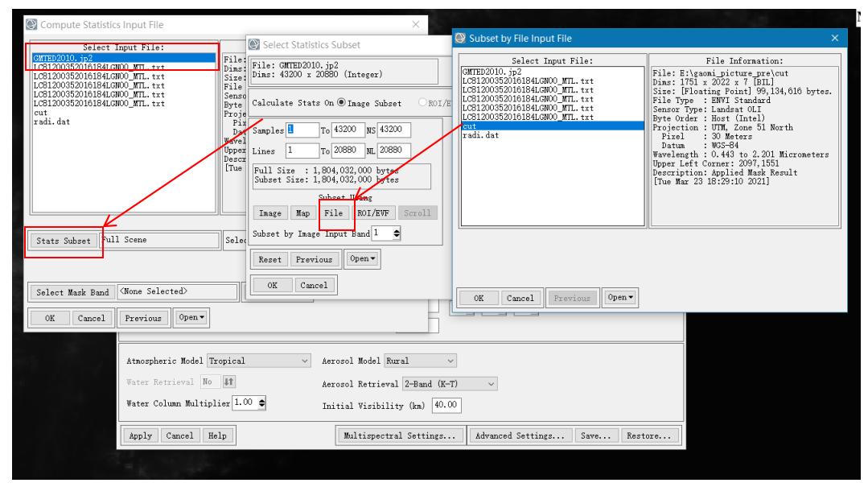Image resolution: width=868 pixels, height=487 pixels.
Task: Click the Save... button
Action: tap(595, 435)
